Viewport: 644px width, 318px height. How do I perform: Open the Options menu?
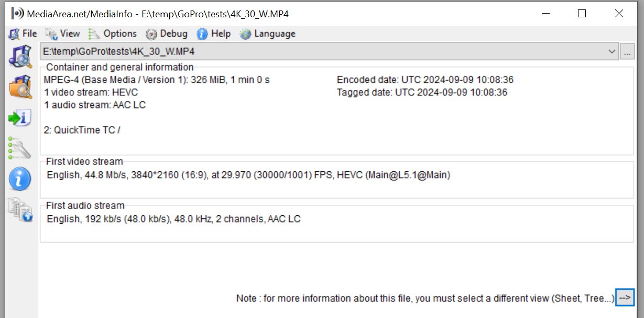point(113,34)
